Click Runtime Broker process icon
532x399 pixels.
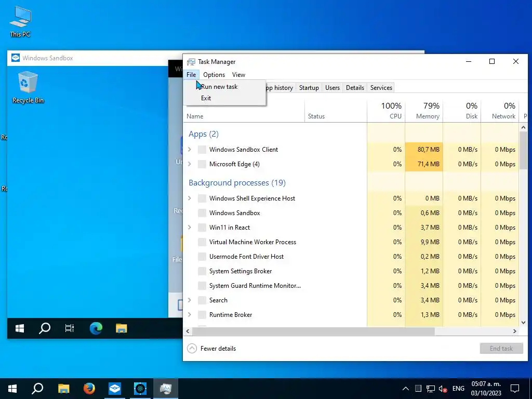click(202, 315)
